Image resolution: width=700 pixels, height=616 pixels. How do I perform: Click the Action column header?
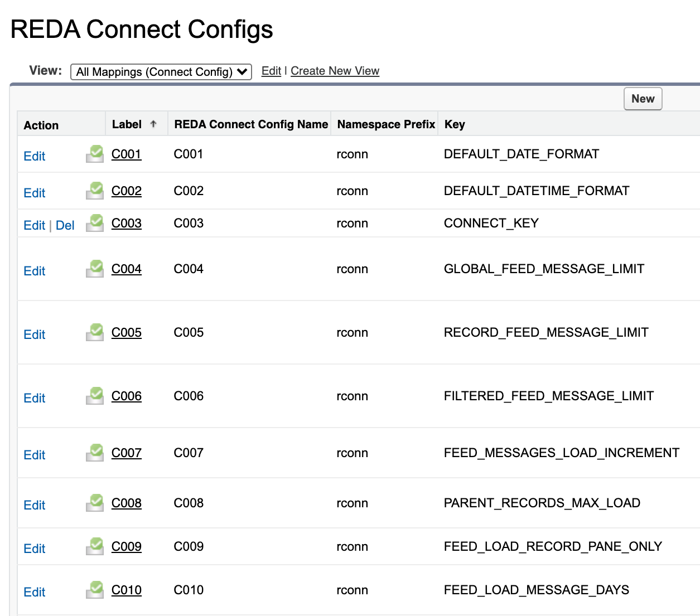(41, 125)
